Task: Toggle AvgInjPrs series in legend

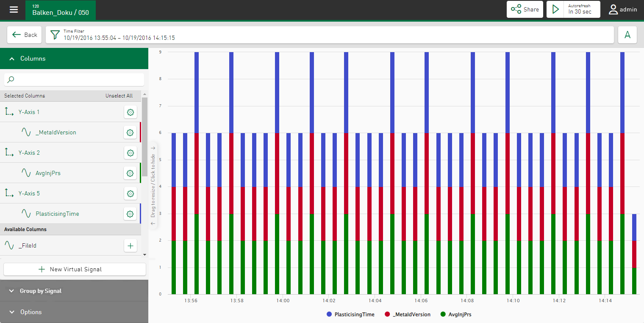Action: [x=456, y=315]
